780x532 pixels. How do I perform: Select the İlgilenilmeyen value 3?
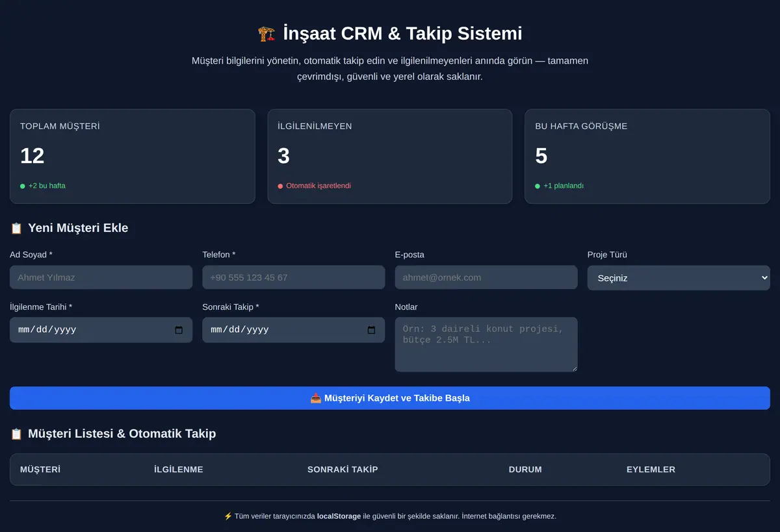click(x=284, y=156)
